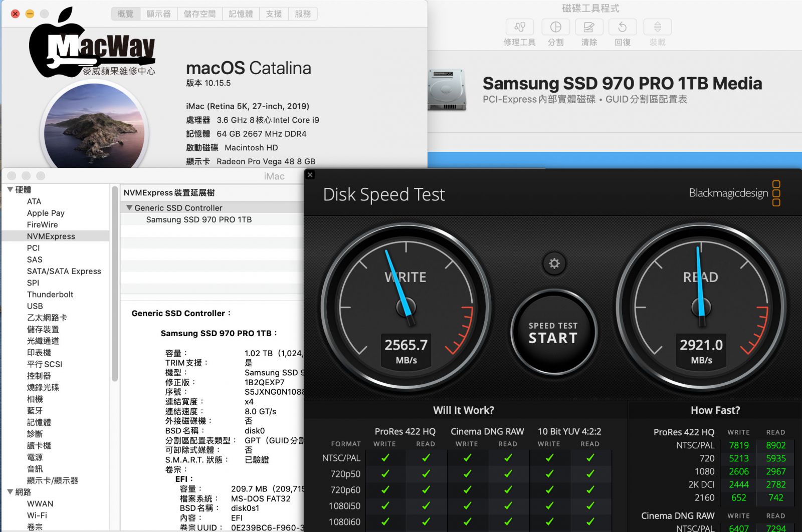Collapse the 硬體 section in sidebar

pos(10,189)
